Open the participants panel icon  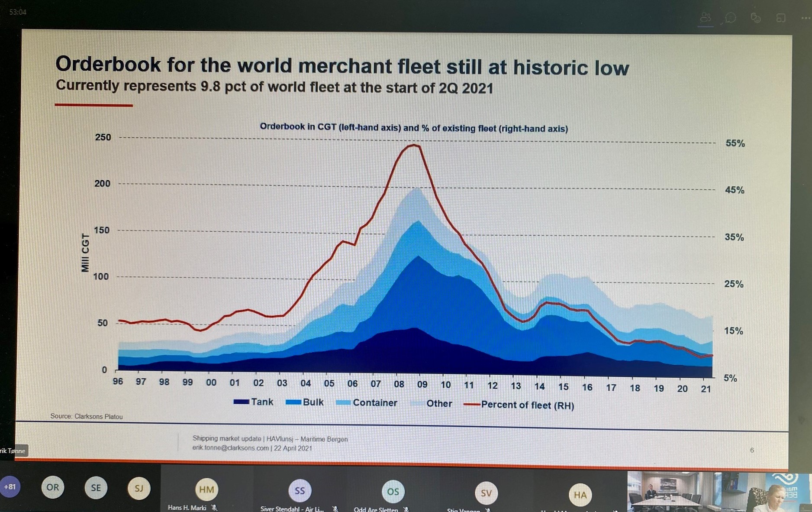point(706,18)
